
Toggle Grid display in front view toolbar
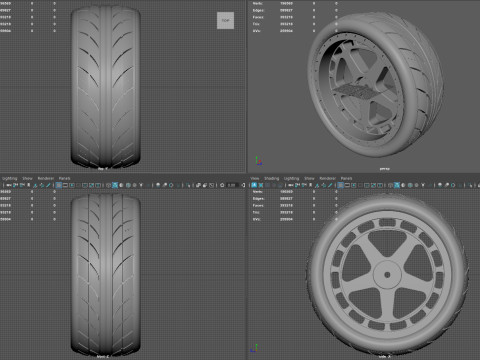(58, 185)
